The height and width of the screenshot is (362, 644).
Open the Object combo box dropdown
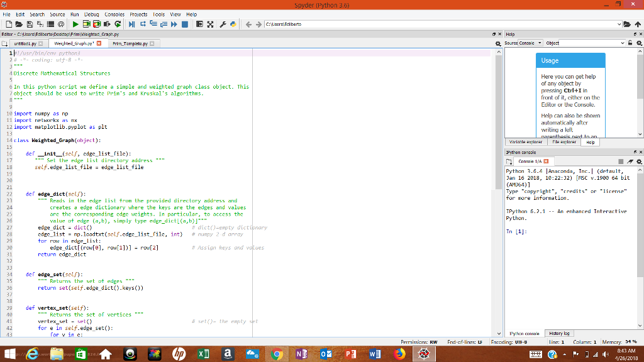pos(623,42)
